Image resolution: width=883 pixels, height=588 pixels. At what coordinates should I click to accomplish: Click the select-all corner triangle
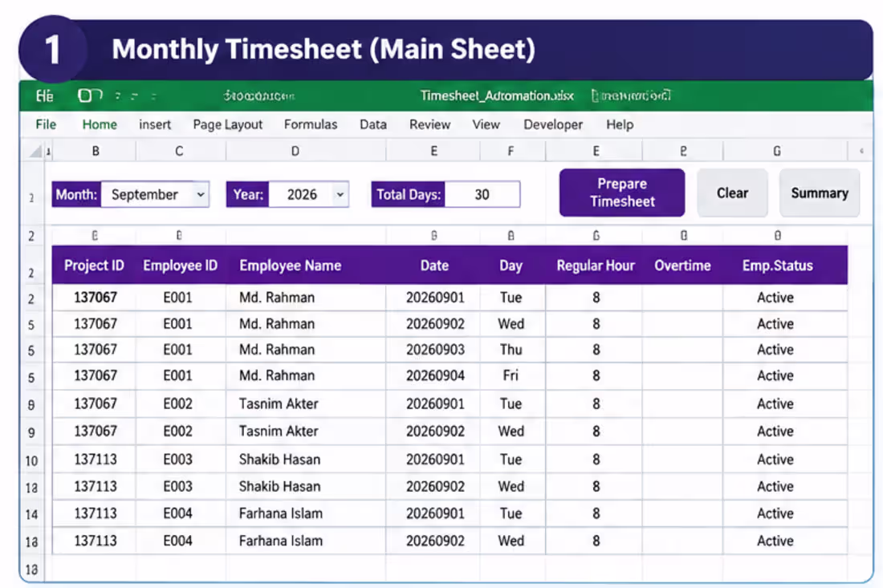pyautogui.click(x=35, y=152)
